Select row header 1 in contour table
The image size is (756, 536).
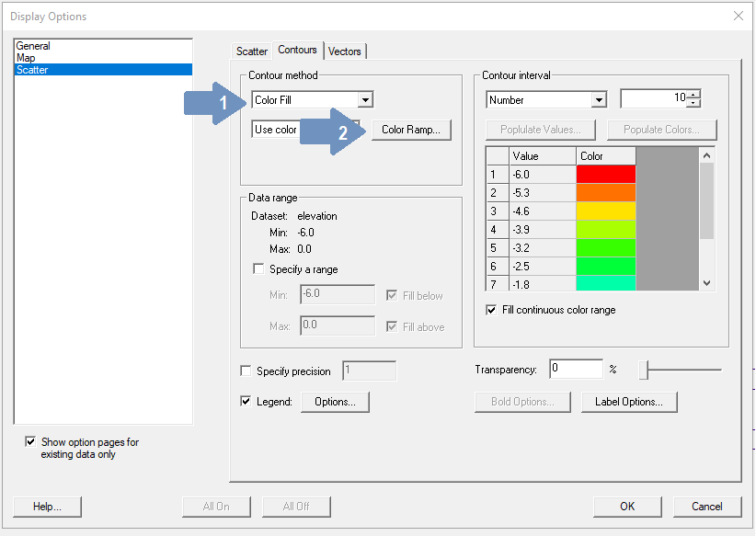pos(498,175)
